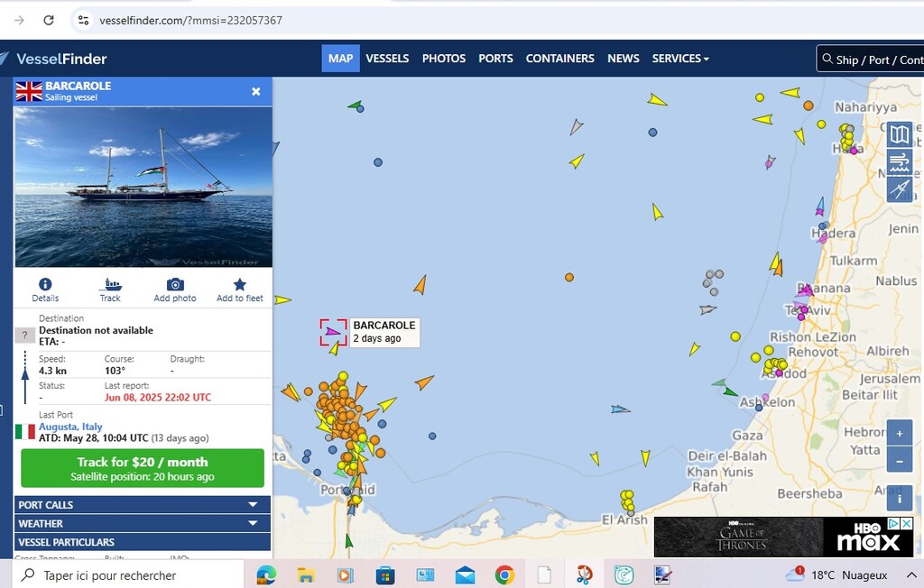
Task: Click the Course 103° value
Action: pos(115,371)
